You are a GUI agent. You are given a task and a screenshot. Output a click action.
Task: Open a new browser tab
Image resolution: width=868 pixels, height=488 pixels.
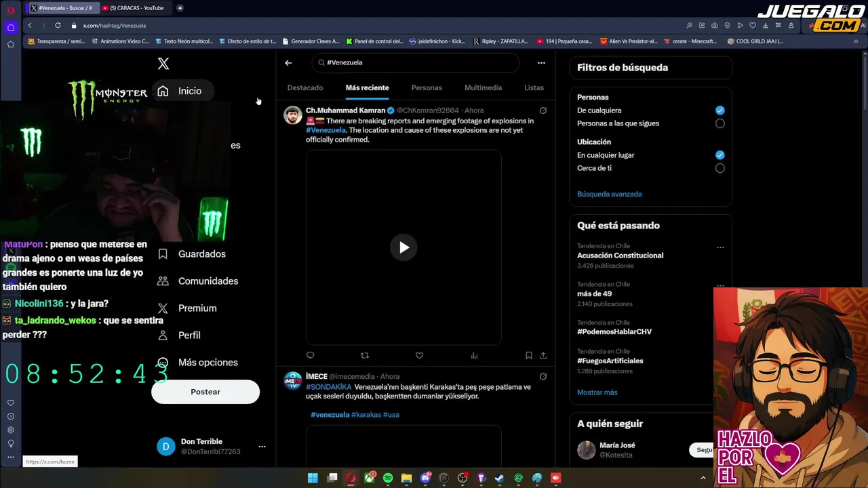click(x=180, y=8)
